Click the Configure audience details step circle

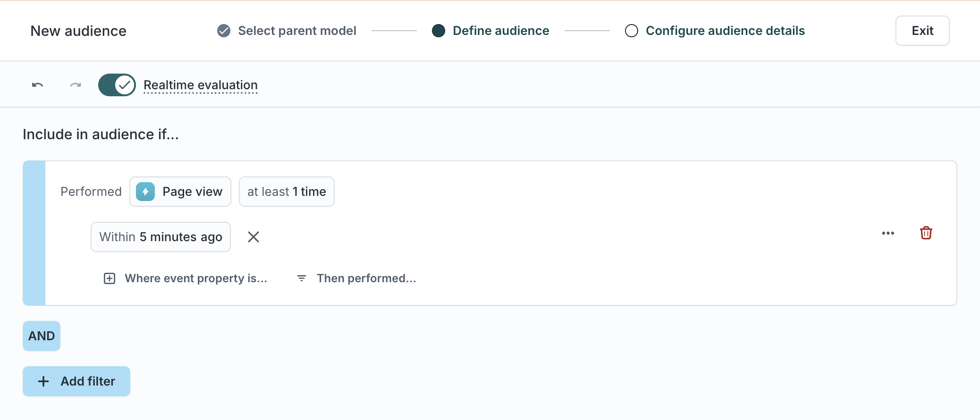point(631,31)
